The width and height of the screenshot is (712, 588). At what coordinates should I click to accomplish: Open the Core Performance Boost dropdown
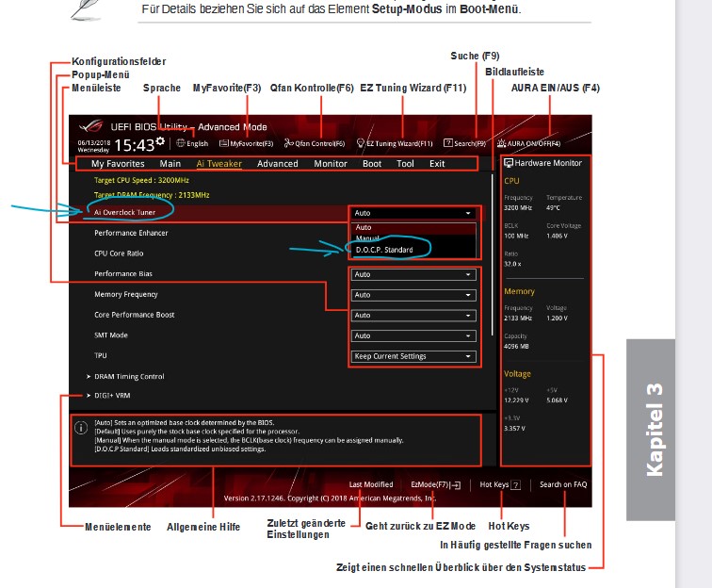pyautogui.click(x=413, y=316)
